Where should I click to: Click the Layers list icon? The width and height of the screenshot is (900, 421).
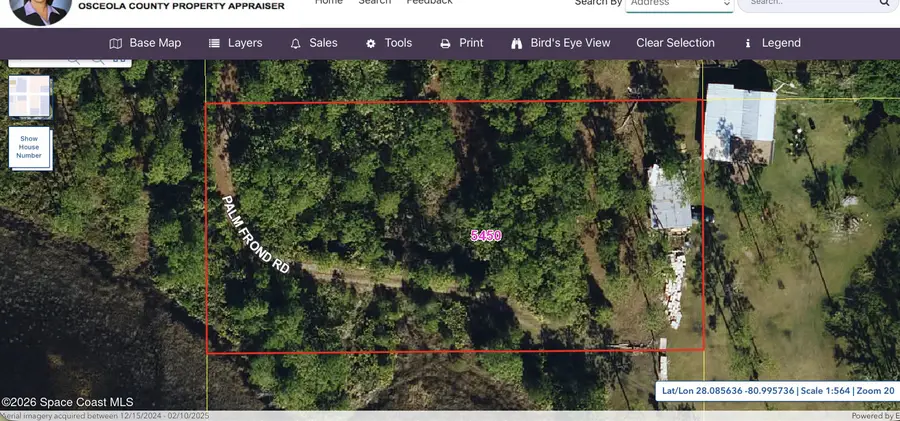(x=214, y=44)
